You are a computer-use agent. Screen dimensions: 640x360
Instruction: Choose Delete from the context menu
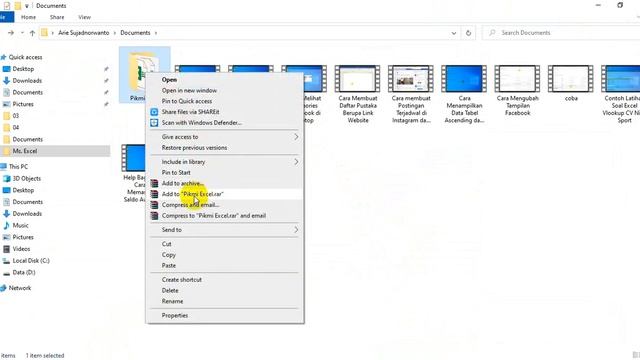pos(170,290)
